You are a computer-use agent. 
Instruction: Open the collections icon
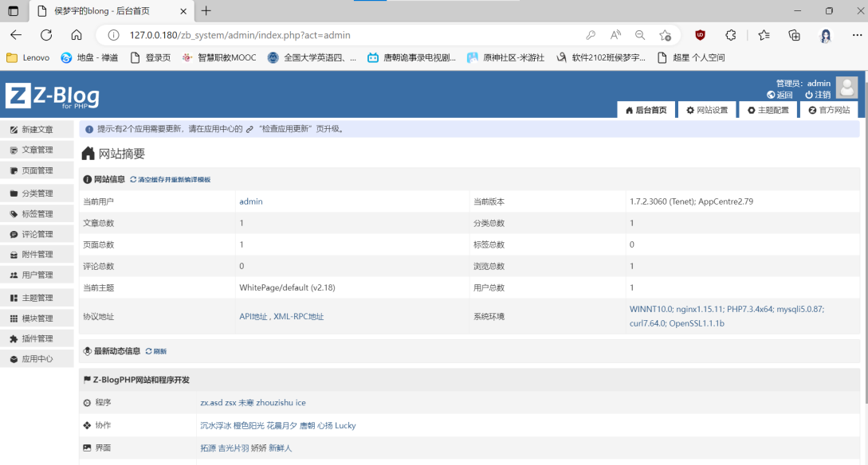coord(795,35)
